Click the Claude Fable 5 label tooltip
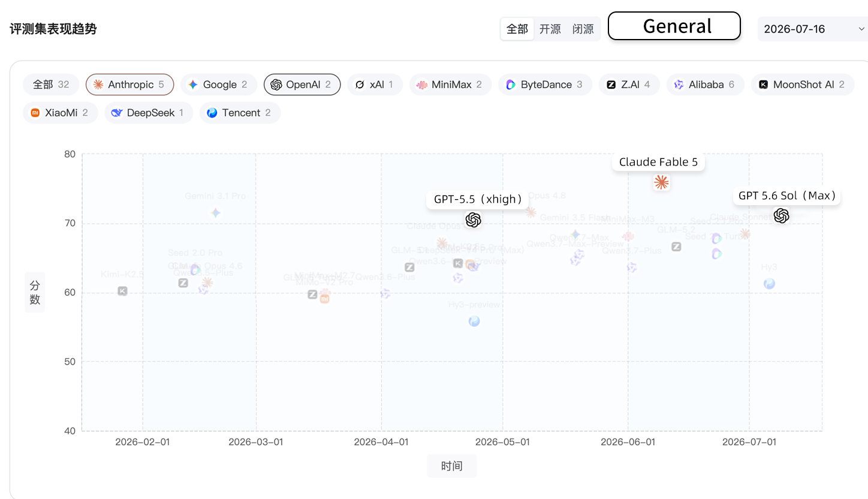 click(658, 162)
